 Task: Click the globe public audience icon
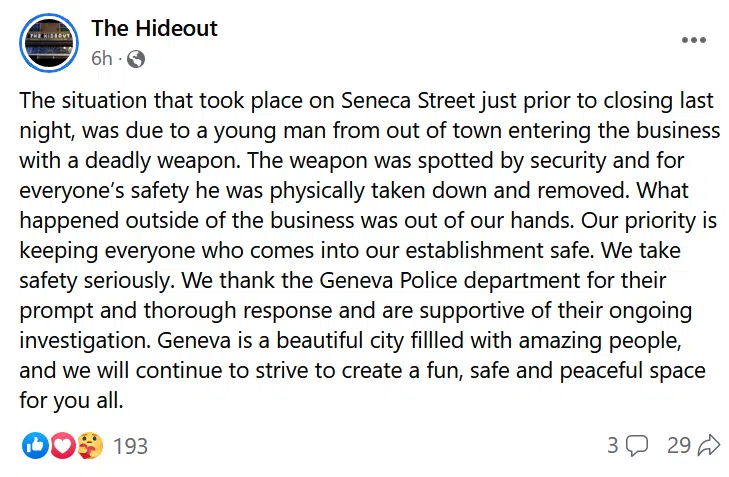pyautogui.click(x=135, y=59)
